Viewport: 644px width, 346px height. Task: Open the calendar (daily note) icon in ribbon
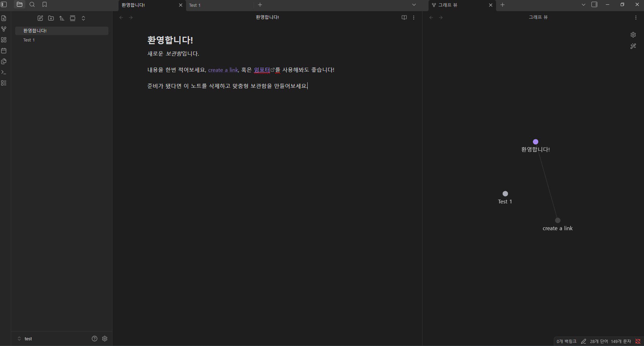(x=4, y=51)
